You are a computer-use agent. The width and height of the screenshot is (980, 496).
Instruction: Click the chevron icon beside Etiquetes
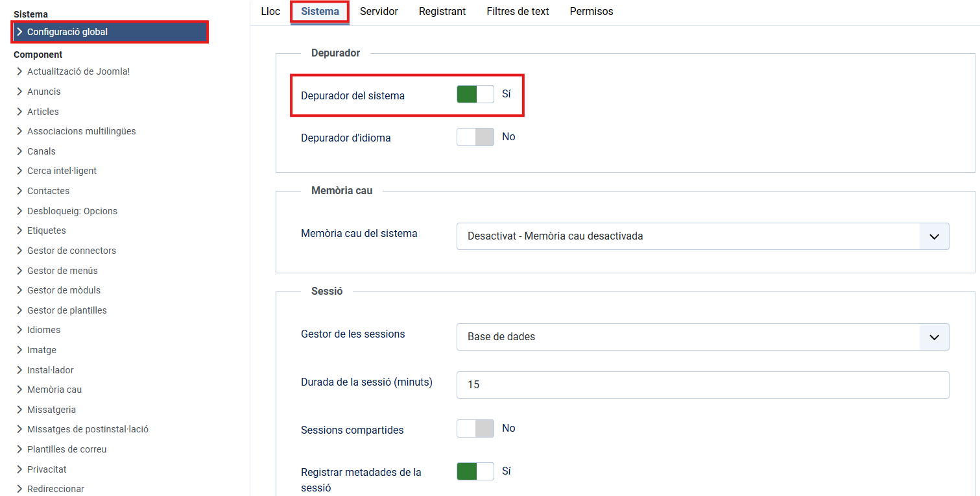point(19,230)
